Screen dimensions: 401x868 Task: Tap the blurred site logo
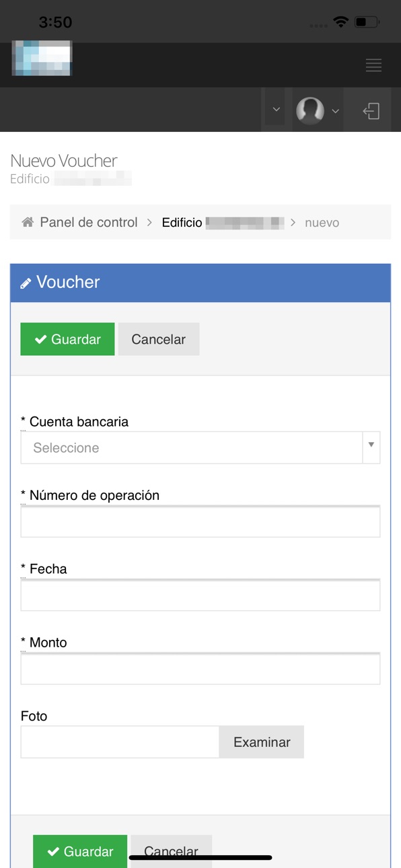click(x=42, y=58)
